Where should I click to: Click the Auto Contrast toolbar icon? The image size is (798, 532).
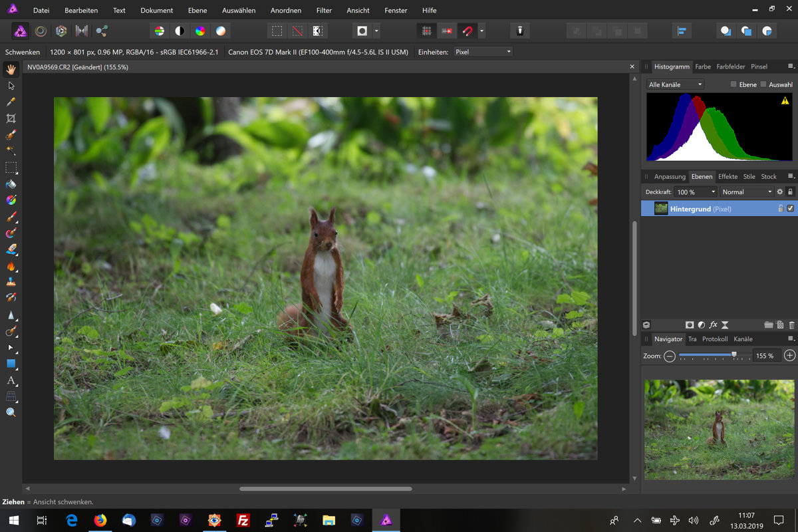pos(180,31)
